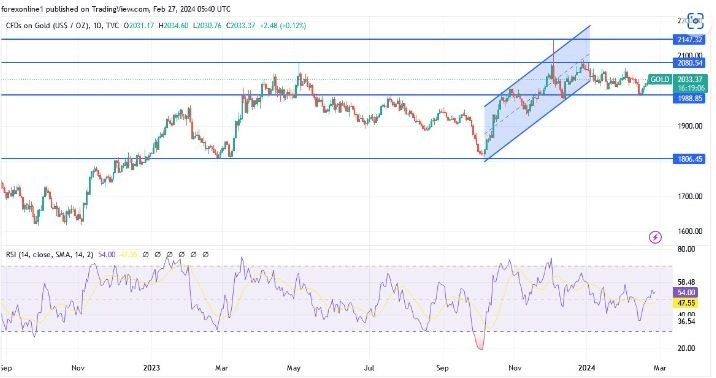Click the countdown timer 16:19:06
Screen dimensions: 716x378
[690, 88]
